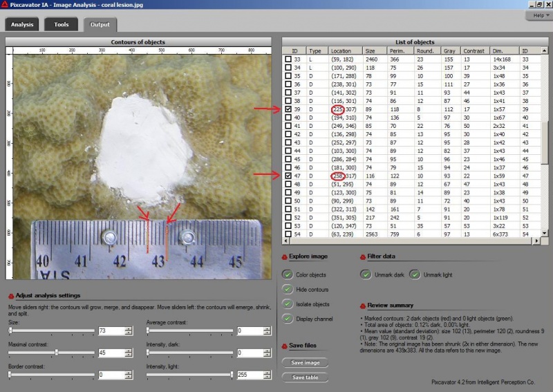Sort the list by Type column
Image resolution: width=553 pixels, height=392 pixels.
coord(317,50)
